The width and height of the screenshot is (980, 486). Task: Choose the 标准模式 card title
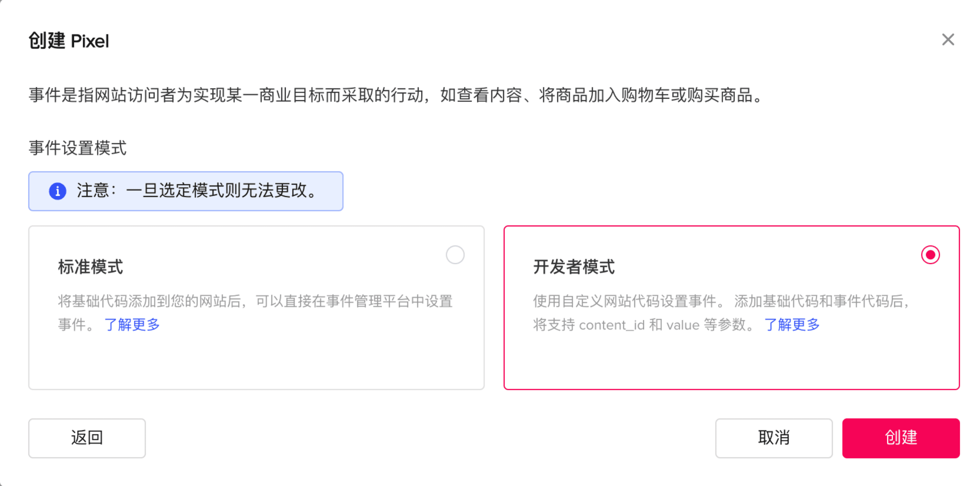pos(91,267)
